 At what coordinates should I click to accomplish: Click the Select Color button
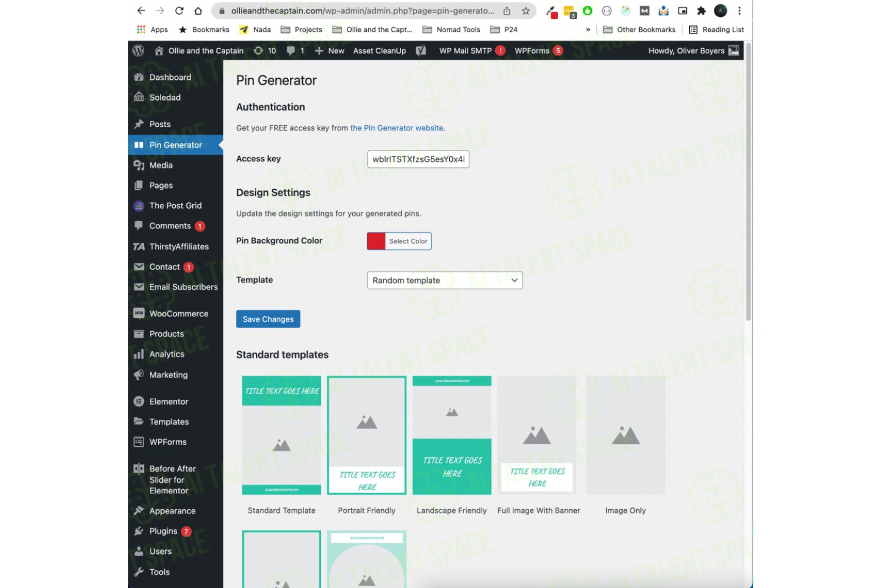[x=408, y=241]
